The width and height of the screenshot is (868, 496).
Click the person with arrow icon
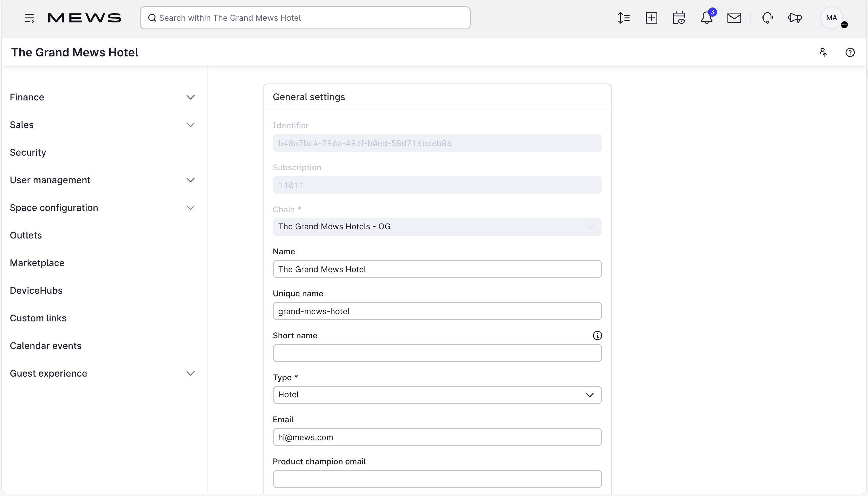click(x=823, y=52)
